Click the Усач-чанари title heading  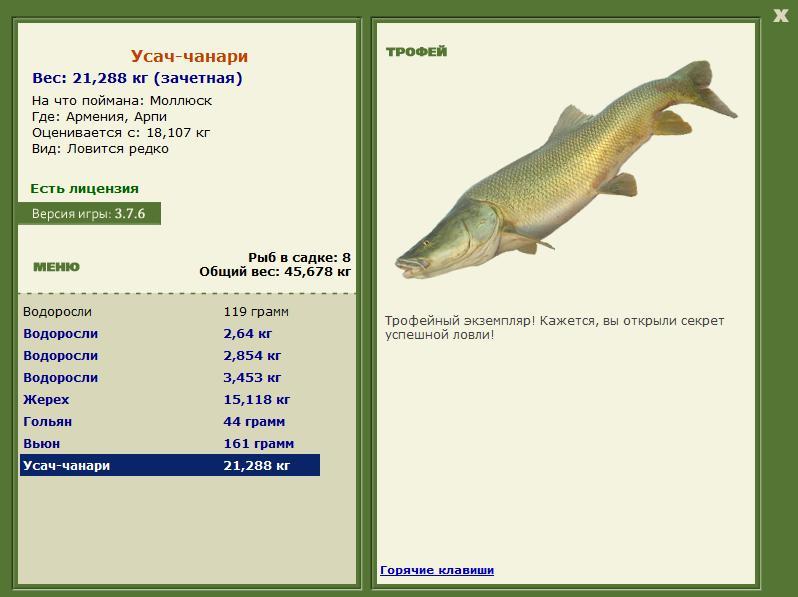(189, 55)
